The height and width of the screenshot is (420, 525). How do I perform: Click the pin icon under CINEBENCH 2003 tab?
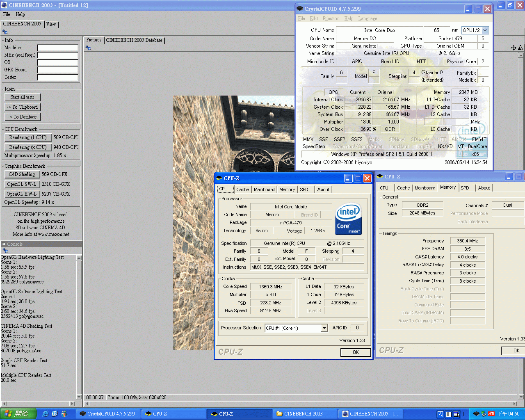click(x=5, y=32)
